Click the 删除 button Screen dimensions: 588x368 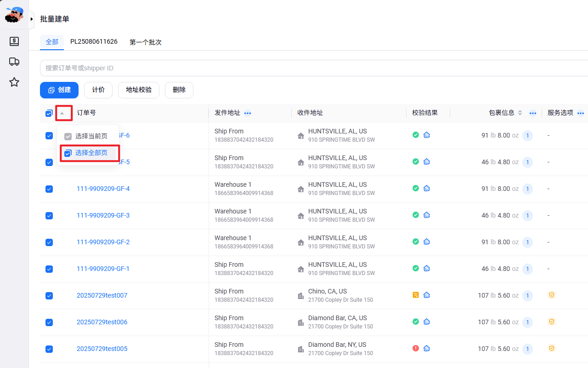[179, 90]
